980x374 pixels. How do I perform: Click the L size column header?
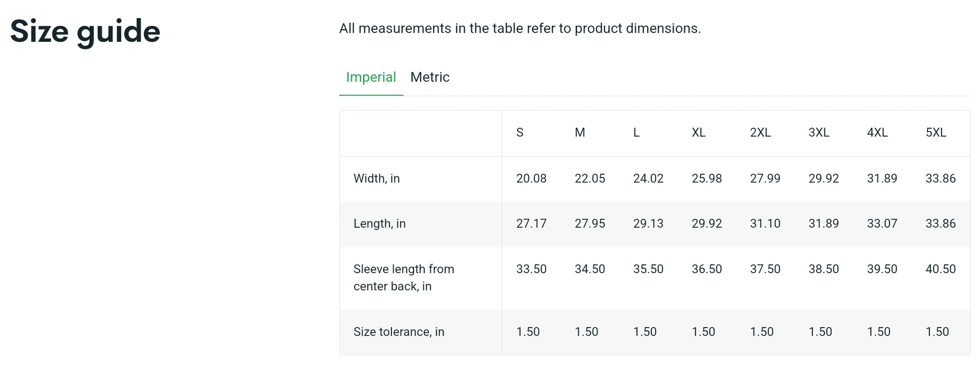636,133
